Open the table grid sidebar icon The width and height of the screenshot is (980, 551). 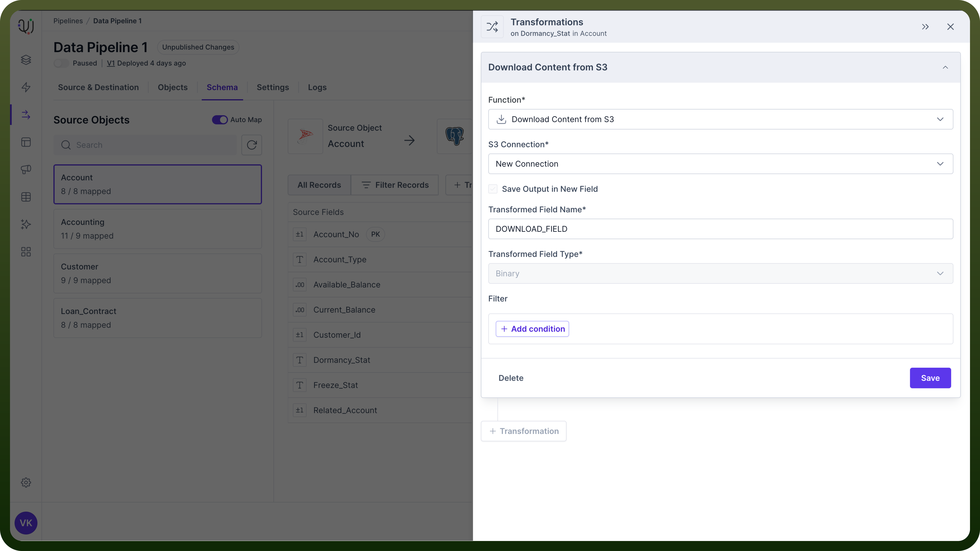pyautogui.click(x=26, y=197)
